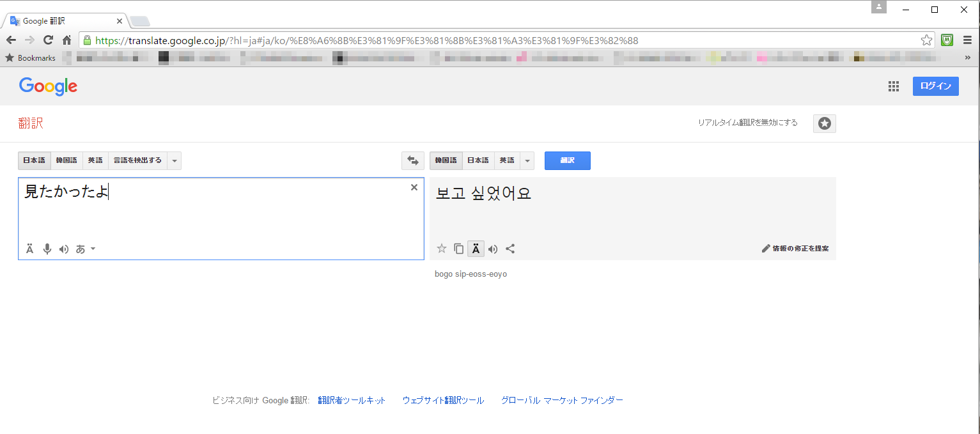Screen dimensions: 980x434
Task: Start voice input with microphone icon
Action: point(47,249)
